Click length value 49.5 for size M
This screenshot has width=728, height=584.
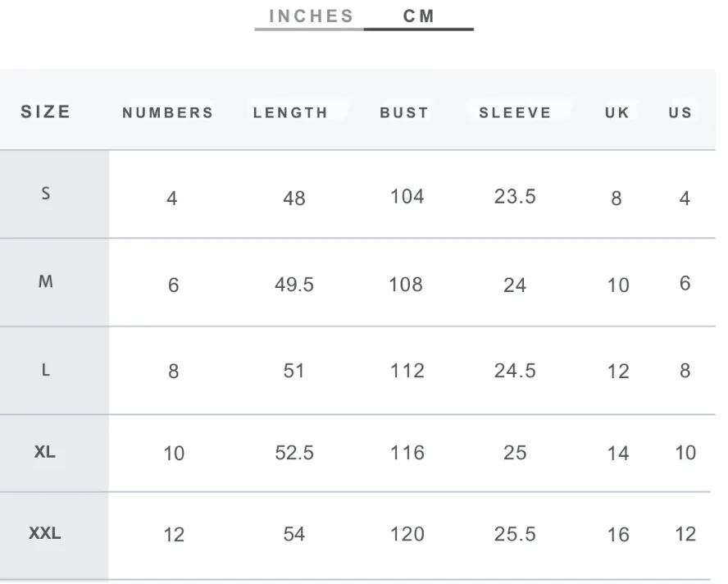pyautogui.click(x=293, y=285)
